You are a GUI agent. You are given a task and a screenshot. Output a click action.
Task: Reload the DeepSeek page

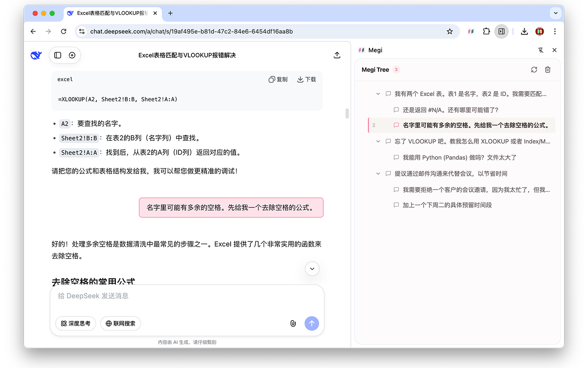(x=64, y=31)
